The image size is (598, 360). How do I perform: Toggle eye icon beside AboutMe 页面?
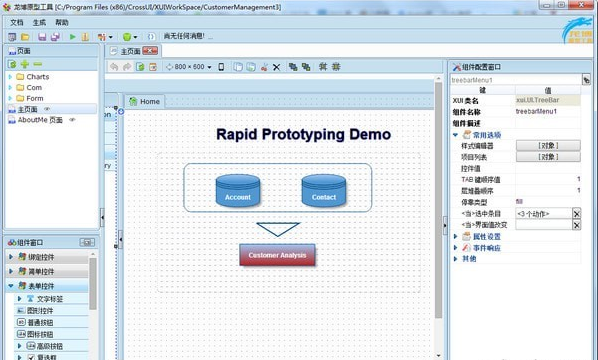click(x=72, y=120)
